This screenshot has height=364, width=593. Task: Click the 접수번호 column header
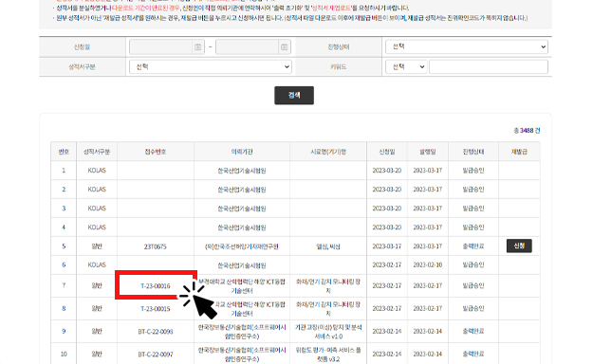(156, 152)
